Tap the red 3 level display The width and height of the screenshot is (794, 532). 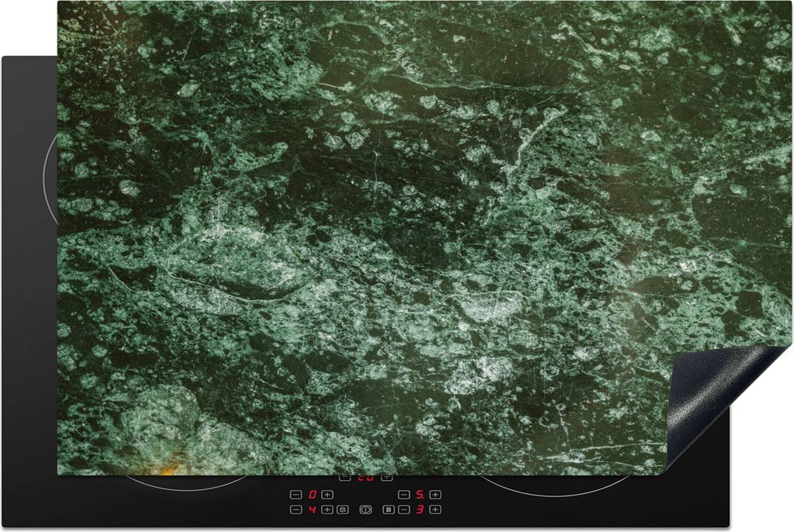pos(419,510)
